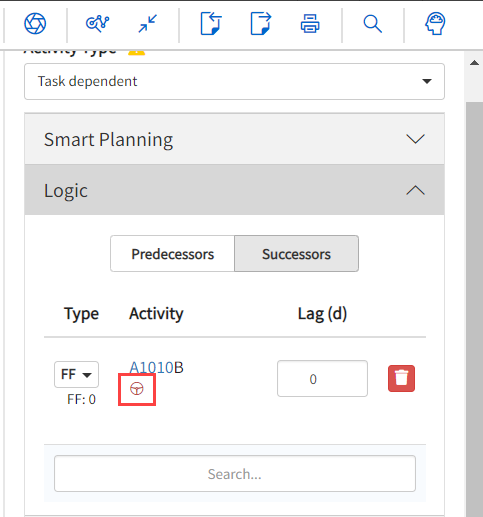The image size is (483, 517).
Task: Collapse the Logic section
Action: pos(234,190)
